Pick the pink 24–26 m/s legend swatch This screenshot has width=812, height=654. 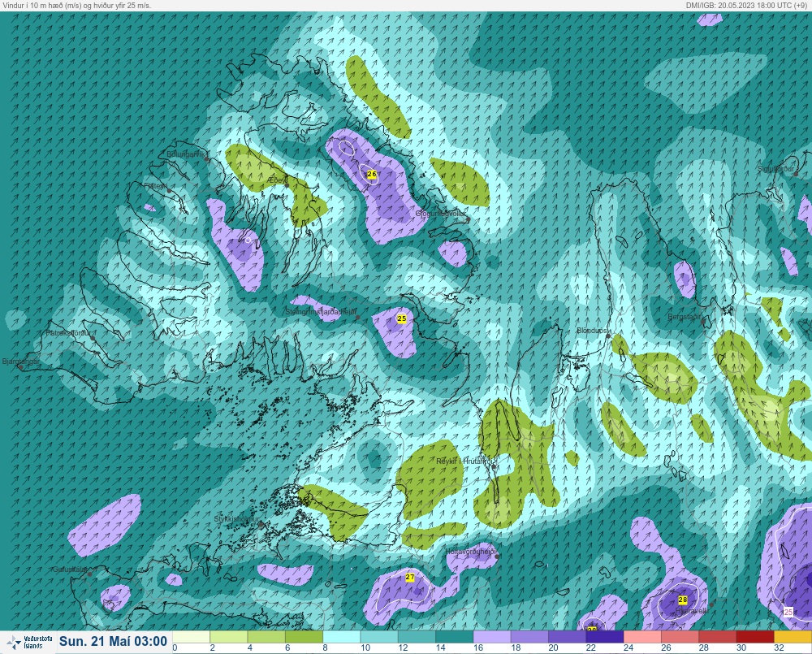[642, 636]
